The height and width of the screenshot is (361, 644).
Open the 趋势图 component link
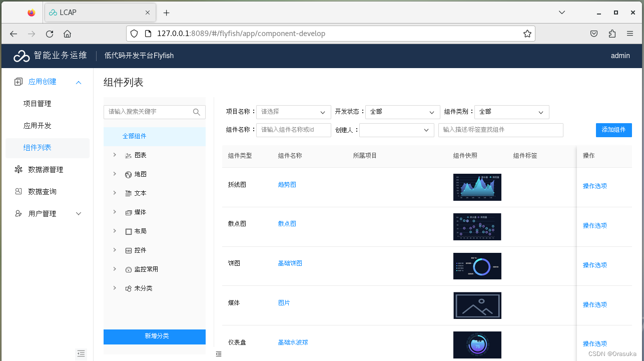pos(287,184)
